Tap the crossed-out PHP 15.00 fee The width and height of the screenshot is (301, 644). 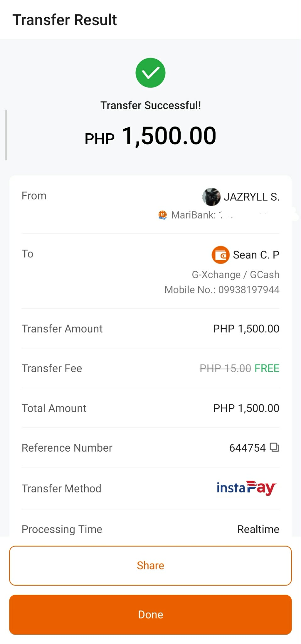click(225, 368)
